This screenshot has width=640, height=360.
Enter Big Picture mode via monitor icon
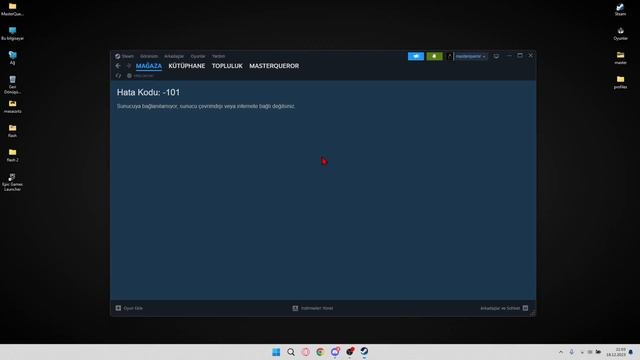tap(496, 56)
